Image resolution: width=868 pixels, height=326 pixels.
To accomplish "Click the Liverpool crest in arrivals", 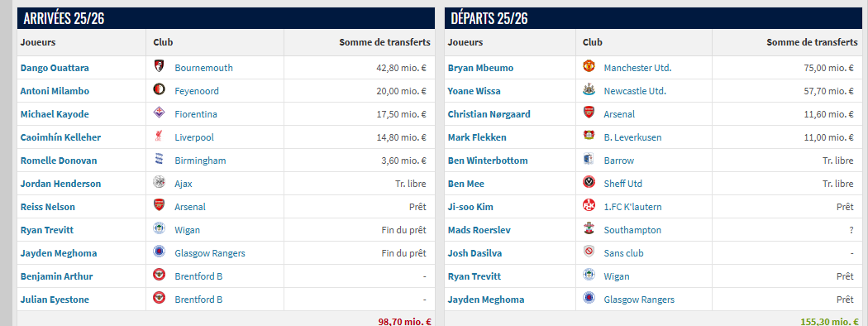I will [x=159, y=137].
